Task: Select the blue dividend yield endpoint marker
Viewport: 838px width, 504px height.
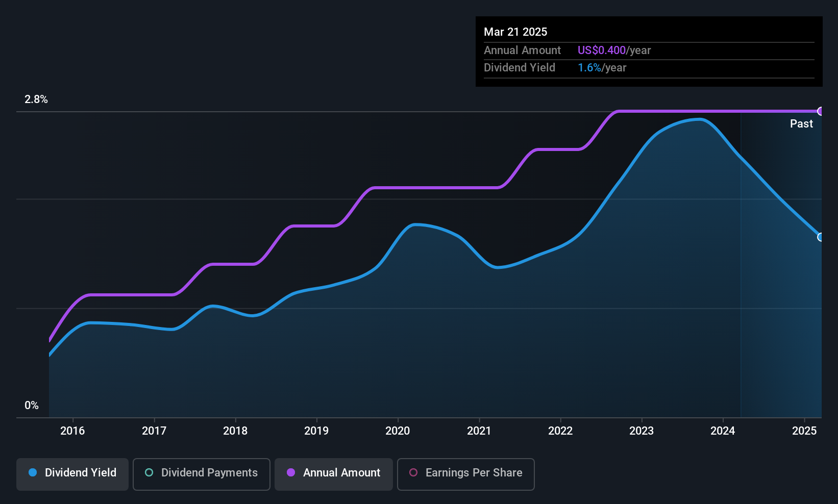Action: [x=821, y=237]
